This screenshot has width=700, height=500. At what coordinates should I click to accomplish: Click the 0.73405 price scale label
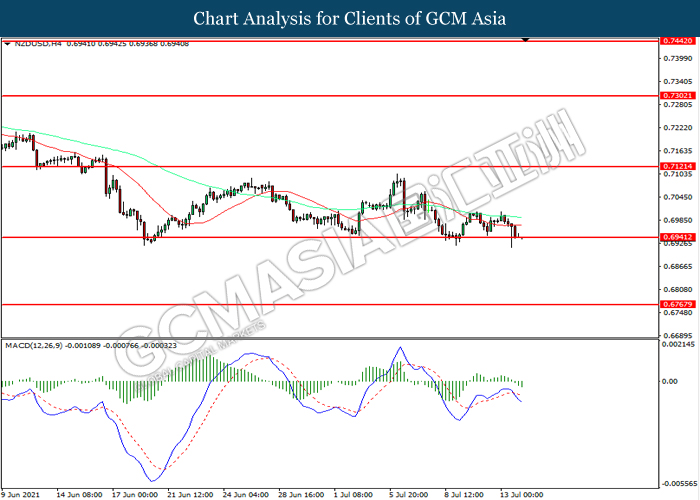click(x=678, y=82)
